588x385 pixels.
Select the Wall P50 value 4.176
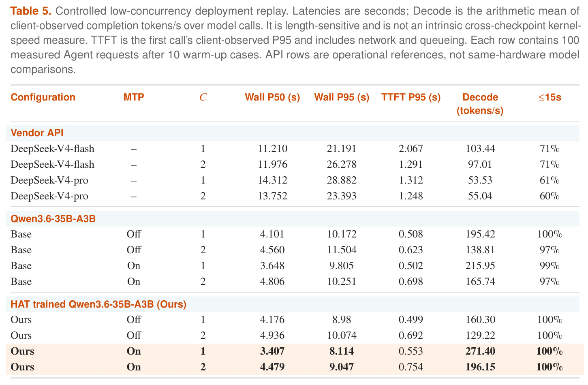[x=272, y=320]
